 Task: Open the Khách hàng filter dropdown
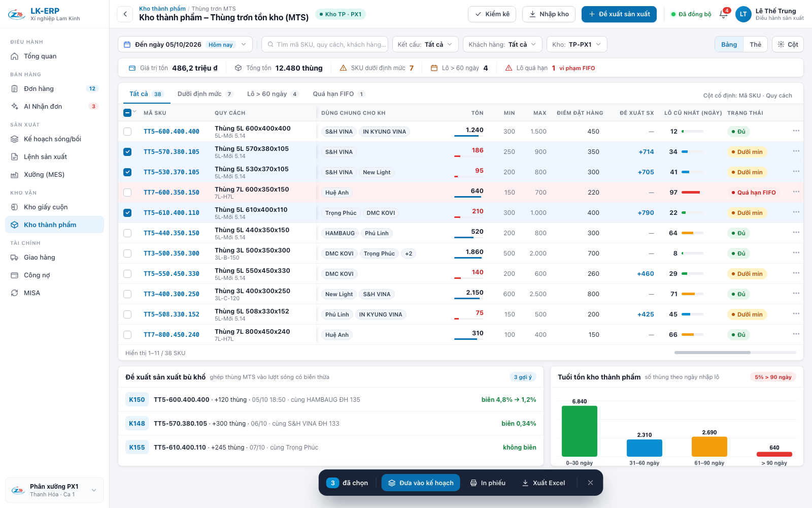pyautogui.click(x=502, y=44)
